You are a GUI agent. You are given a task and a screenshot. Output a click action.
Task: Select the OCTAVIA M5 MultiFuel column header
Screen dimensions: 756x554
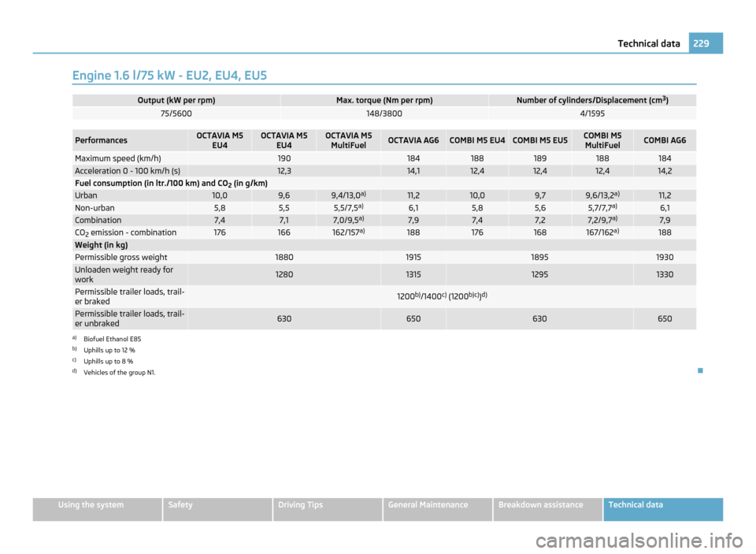coord(349,140)
